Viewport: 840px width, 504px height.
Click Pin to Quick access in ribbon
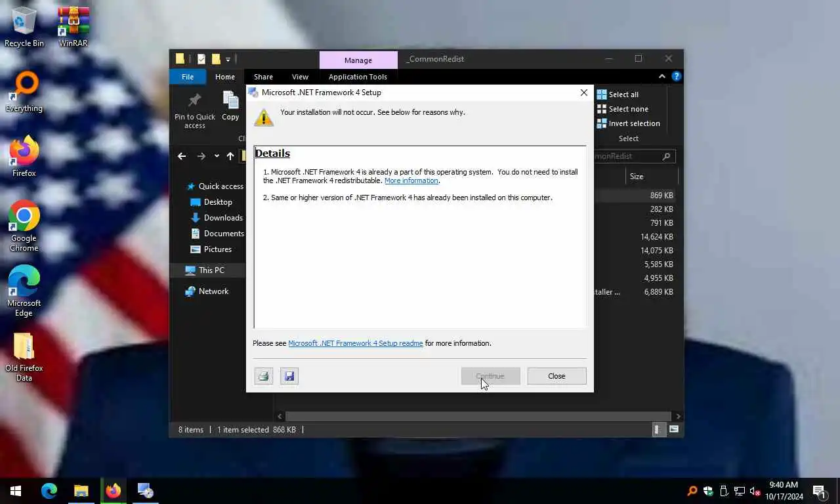(x=195, y=110)
